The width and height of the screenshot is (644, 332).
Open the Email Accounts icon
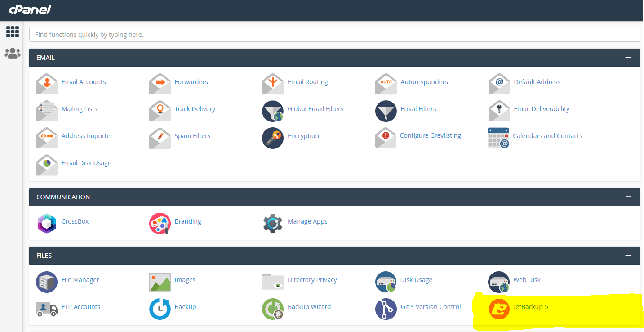47,84
